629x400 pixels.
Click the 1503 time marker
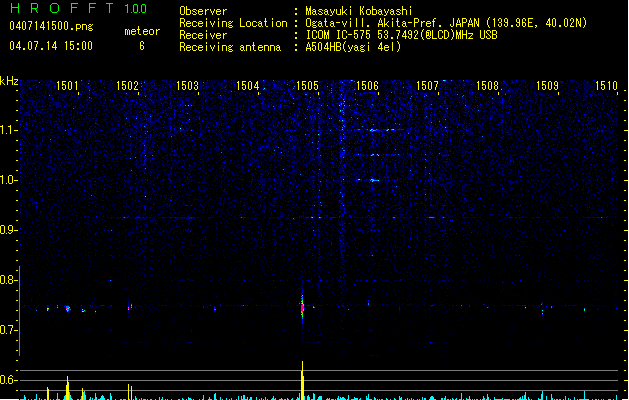tap(187, 86)
